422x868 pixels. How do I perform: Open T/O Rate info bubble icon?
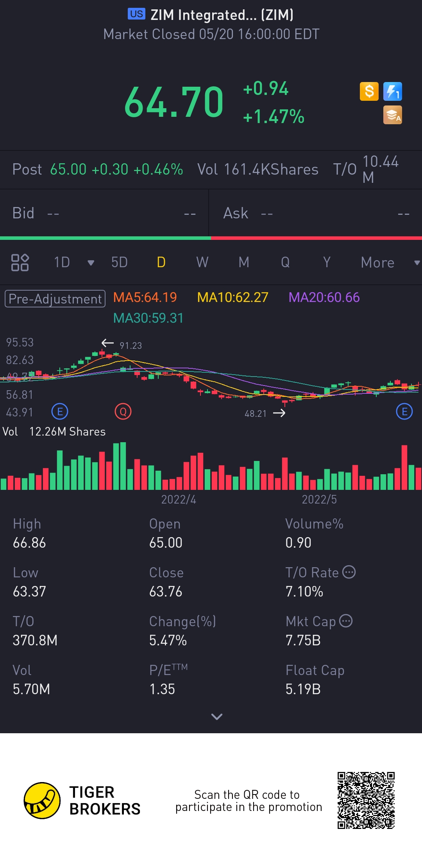[x=349, y=572]
